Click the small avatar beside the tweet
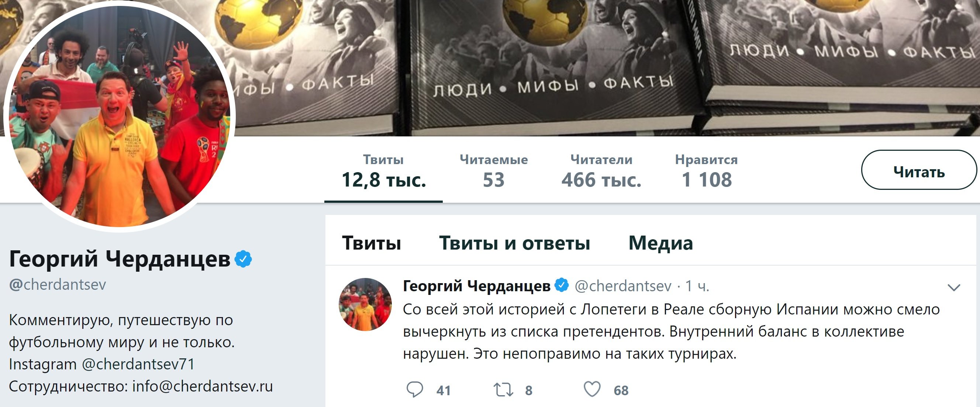The height and width of the screenshot is (407, 980). coord(365,305)
